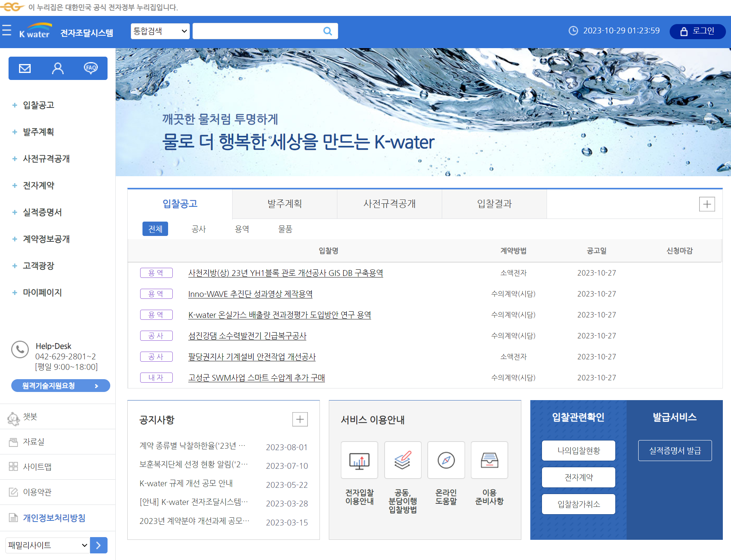Open the 자료실 resources icon

coord(13,442)
